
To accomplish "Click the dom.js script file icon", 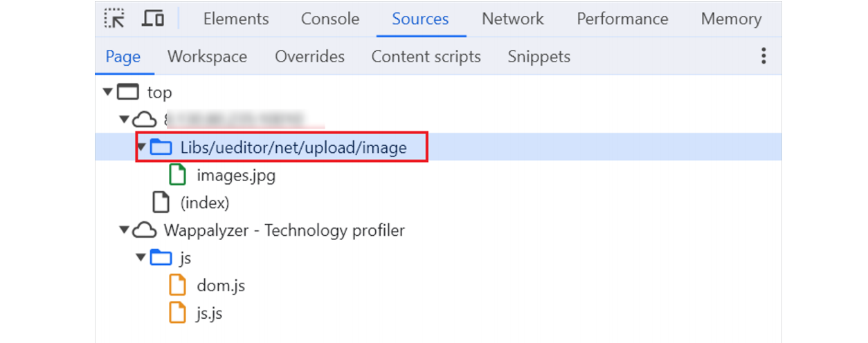I will (178, 286).
